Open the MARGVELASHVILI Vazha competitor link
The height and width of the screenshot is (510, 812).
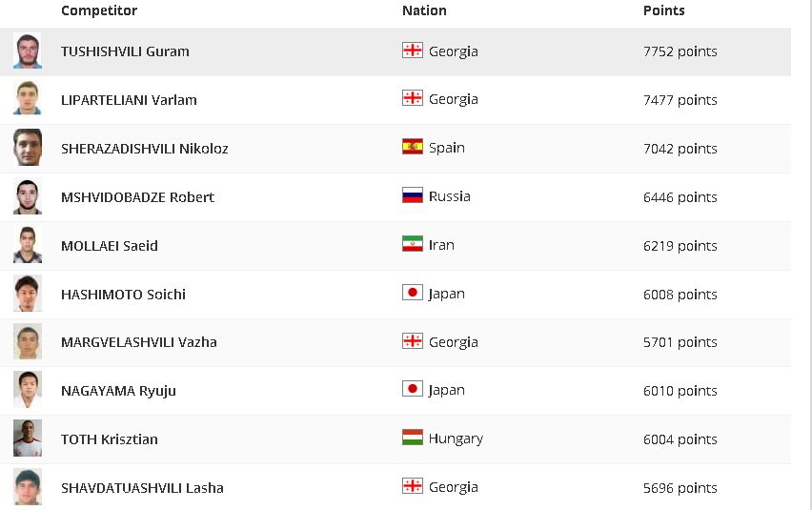coord(139,342)
